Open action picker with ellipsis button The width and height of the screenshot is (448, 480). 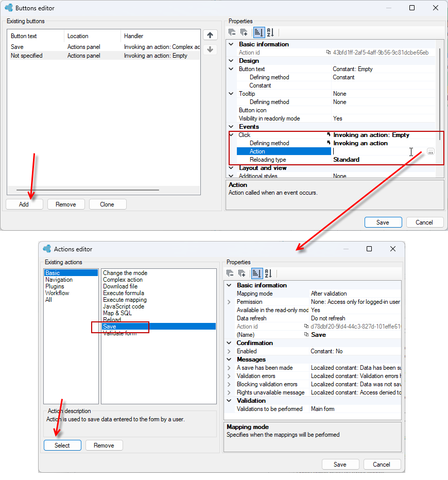(430, 151)
